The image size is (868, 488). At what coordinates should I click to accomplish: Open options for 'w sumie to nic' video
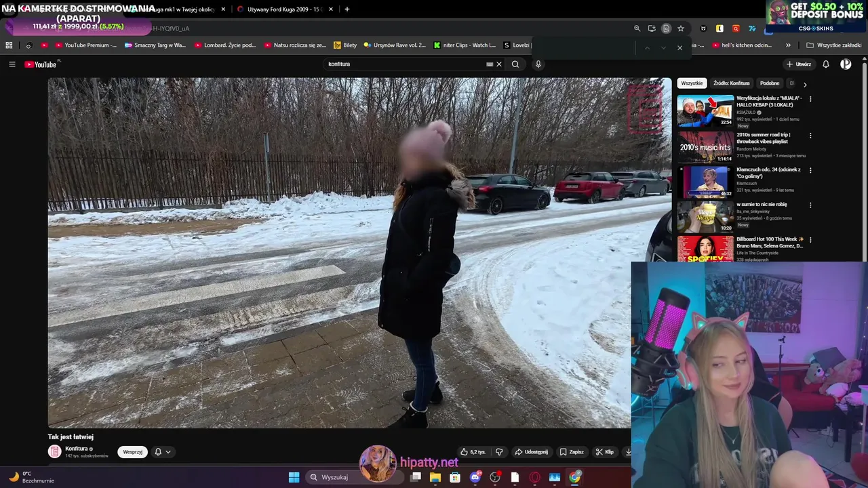point(810,205)
